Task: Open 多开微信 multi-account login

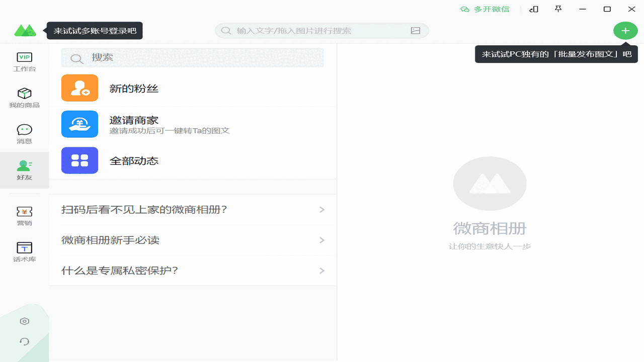Action: click(x=485, y=9)
